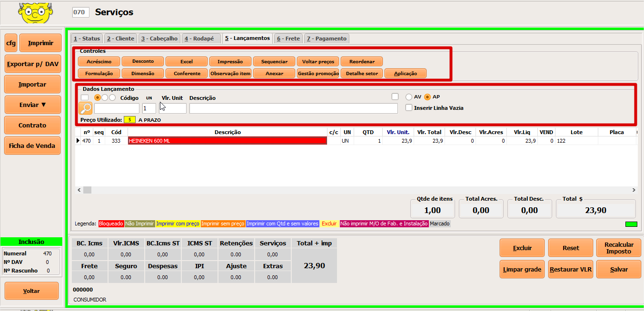Expand the Enviar dropdown button
This screenshot has width=644, height=311.
click(x=32, y=105)
